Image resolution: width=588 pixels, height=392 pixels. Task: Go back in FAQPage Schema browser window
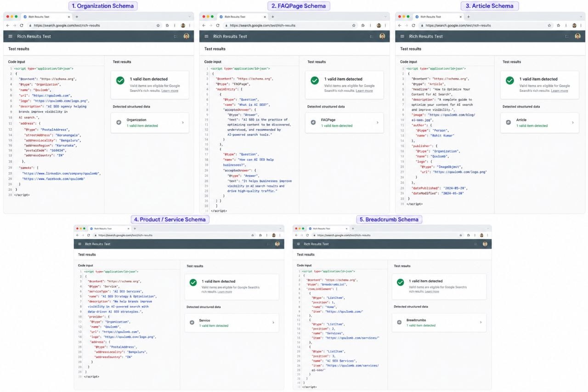[204, 25]
